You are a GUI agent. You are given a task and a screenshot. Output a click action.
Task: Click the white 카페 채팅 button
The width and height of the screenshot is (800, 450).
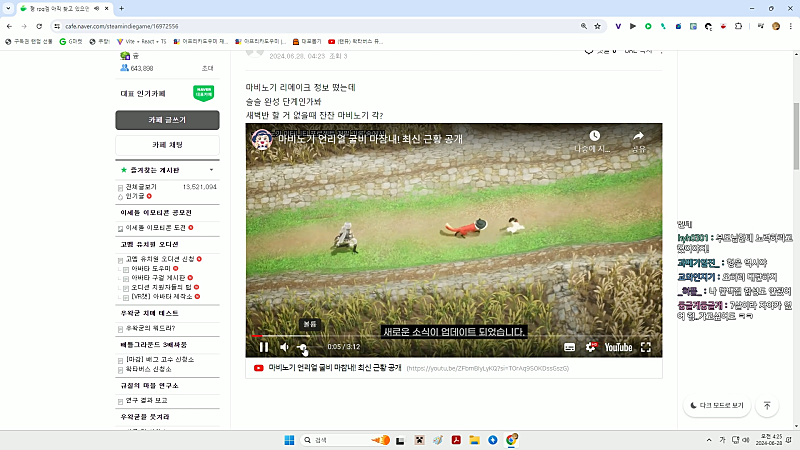point(167,145)
